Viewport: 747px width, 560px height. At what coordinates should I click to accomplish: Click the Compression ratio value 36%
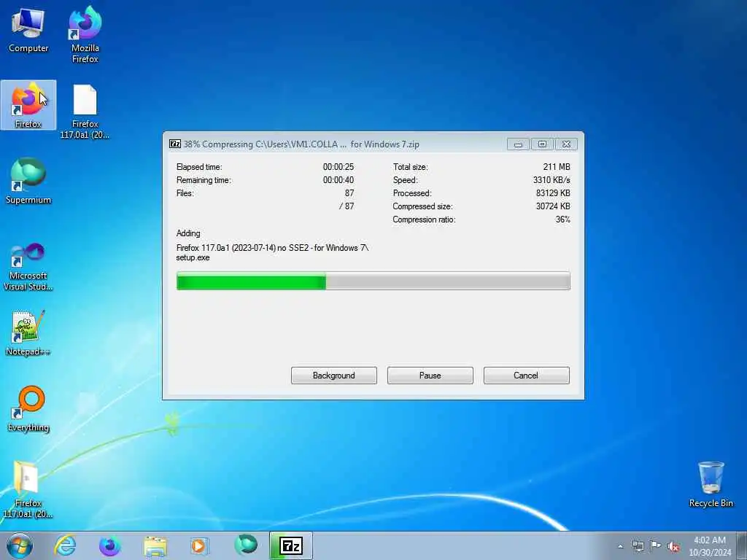click(562, 219)
